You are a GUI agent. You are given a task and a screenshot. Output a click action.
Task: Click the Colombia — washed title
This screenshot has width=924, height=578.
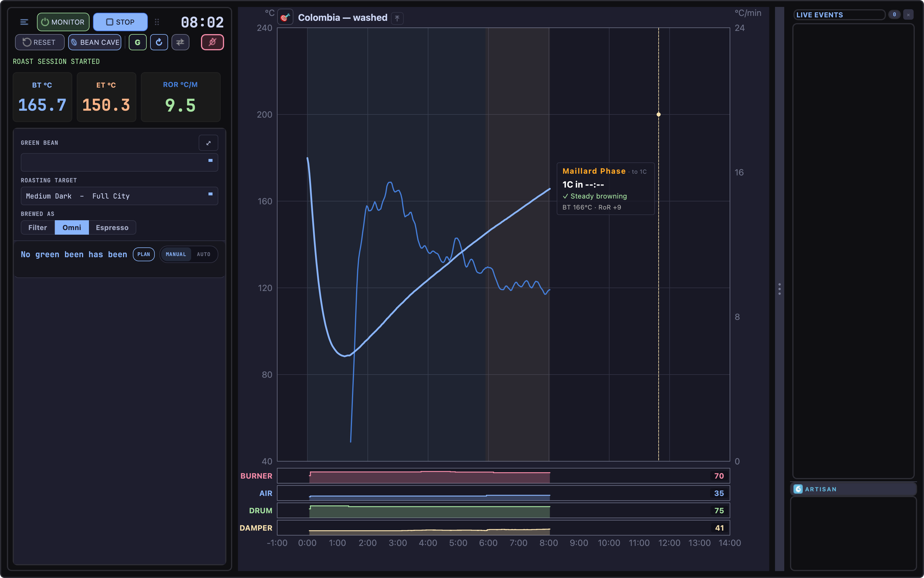[342, 18]
